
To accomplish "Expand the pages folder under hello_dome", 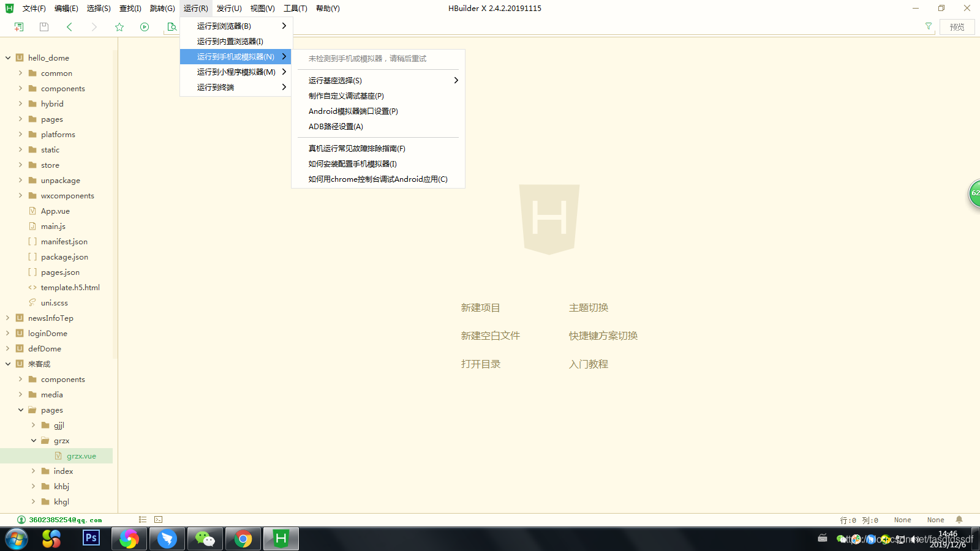I will (20, 119).
